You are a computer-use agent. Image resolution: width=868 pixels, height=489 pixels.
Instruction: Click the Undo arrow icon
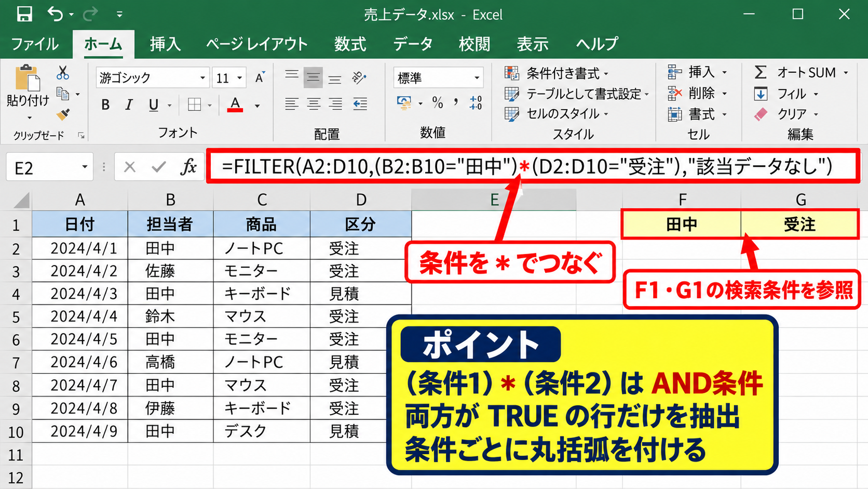click(56, 14)
